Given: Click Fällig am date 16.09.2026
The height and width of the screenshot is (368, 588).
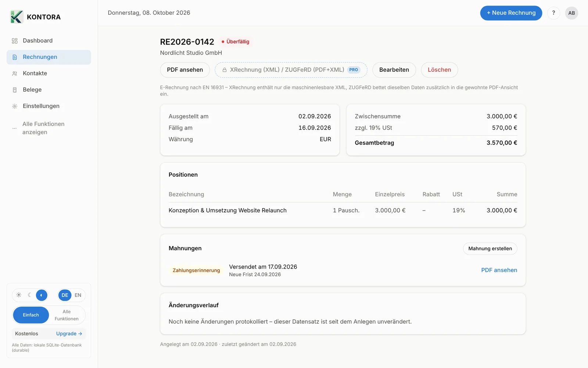Looking at the screenshot, I should (315, 128).
